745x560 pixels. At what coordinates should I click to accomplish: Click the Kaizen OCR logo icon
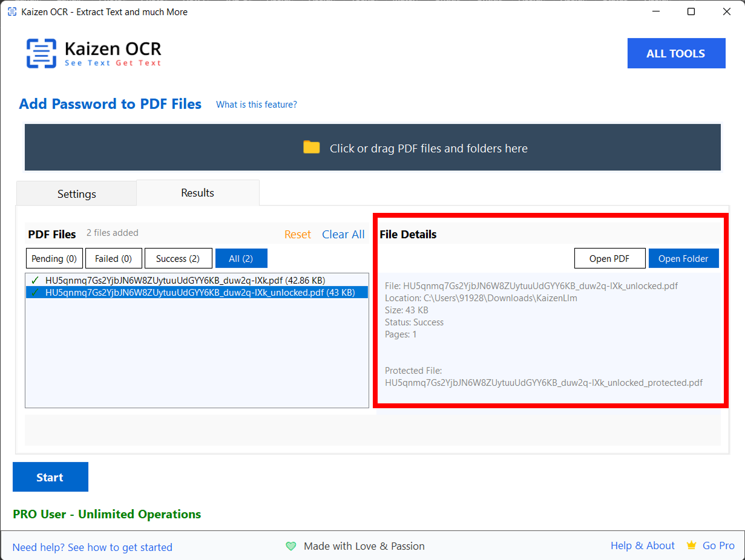(41, 53)
